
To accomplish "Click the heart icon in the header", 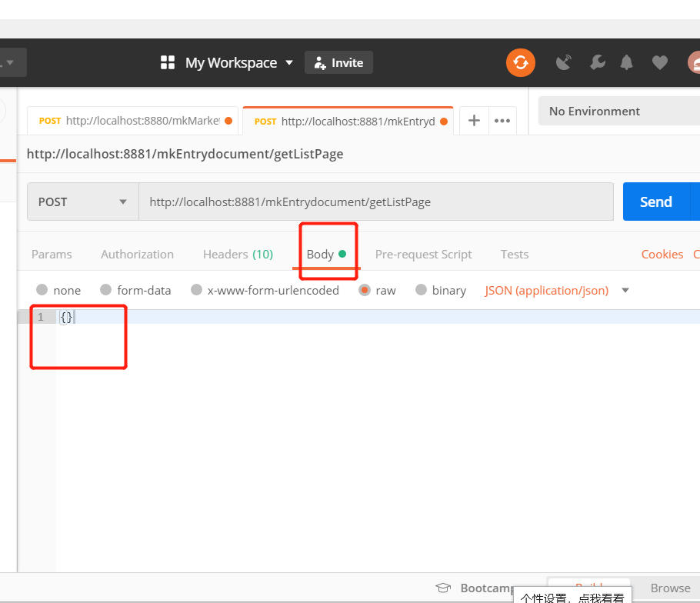I will point(659,62).
